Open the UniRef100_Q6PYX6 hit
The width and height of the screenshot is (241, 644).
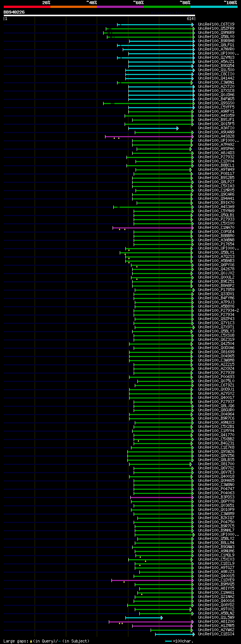[x=216, y=265]
